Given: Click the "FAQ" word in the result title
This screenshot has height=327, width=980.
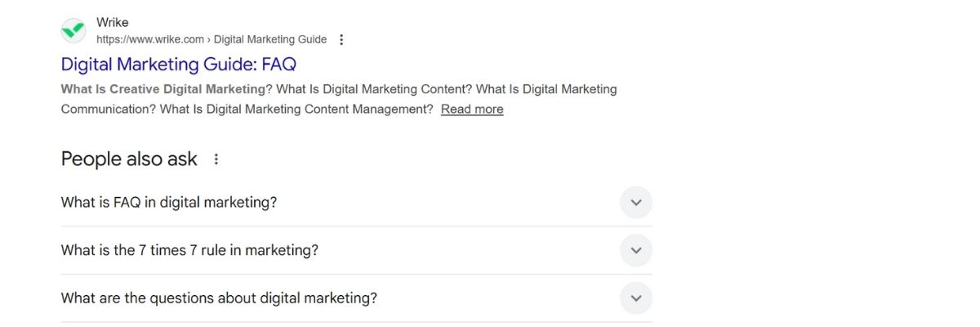Looking at the screenshot, I should (278, 64).
